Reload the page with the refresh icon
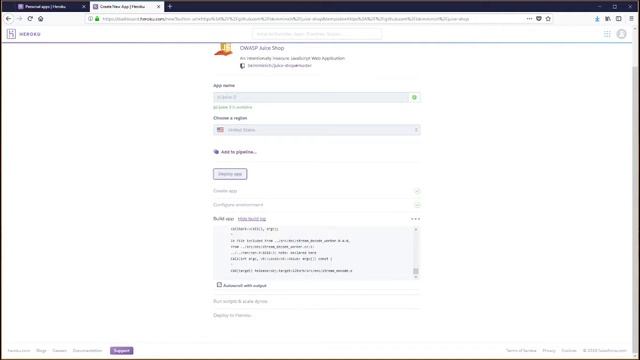The height and width of the screenshot is (360, 640). [30, 19]
